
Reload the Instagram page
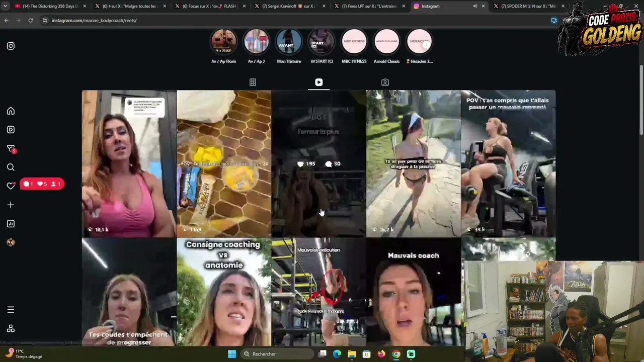pyautogui.click(x=31, y=20)
